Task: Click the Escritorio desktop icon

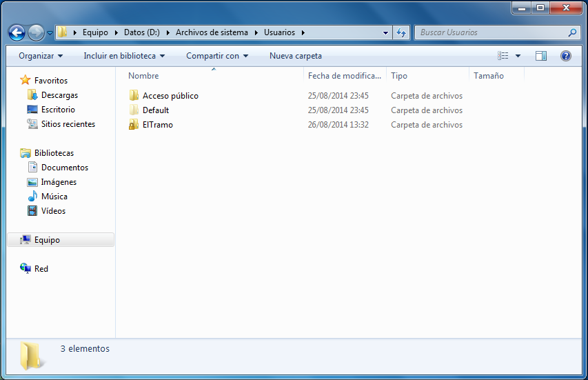Action: coord(32,110)
